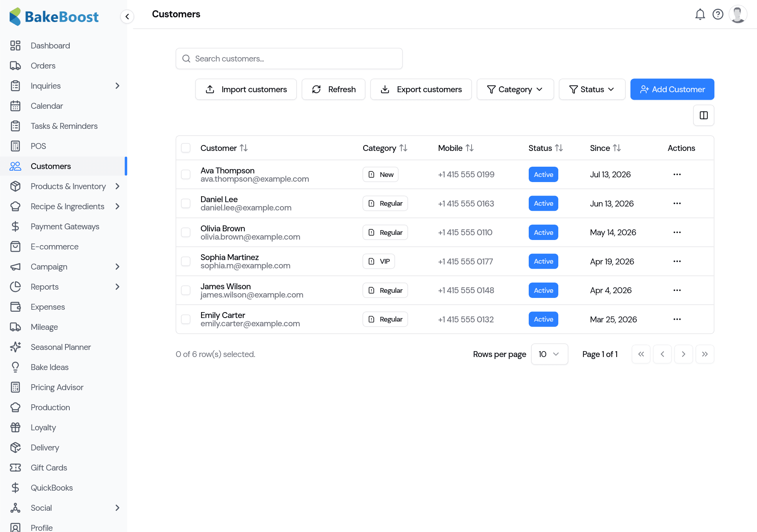Open Orders in the sidebar
Image resolution: width=757 pixels, height=532 pixels.
pos(63,66)
